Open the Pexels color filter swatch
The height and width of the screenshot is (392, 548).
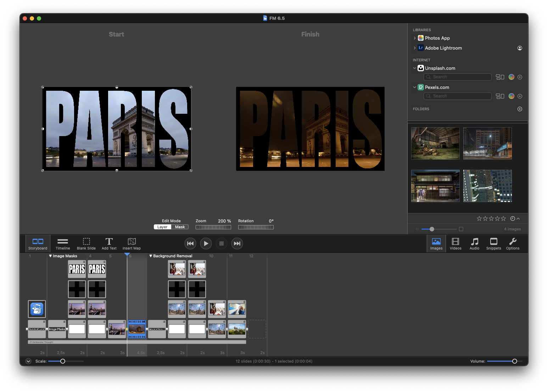pyautogui.click(x=511, y=96)
